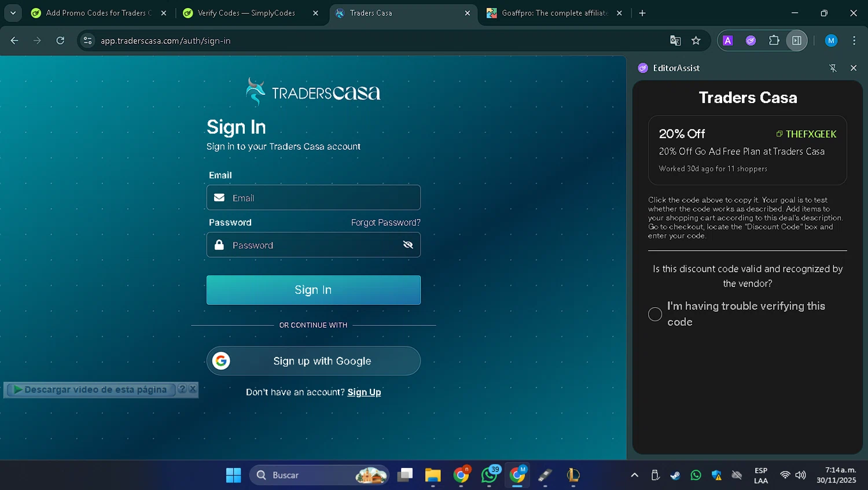868x490 pixels.
Task: Go back to previous page
Action: pyautogui.click(x=14, y=40)
